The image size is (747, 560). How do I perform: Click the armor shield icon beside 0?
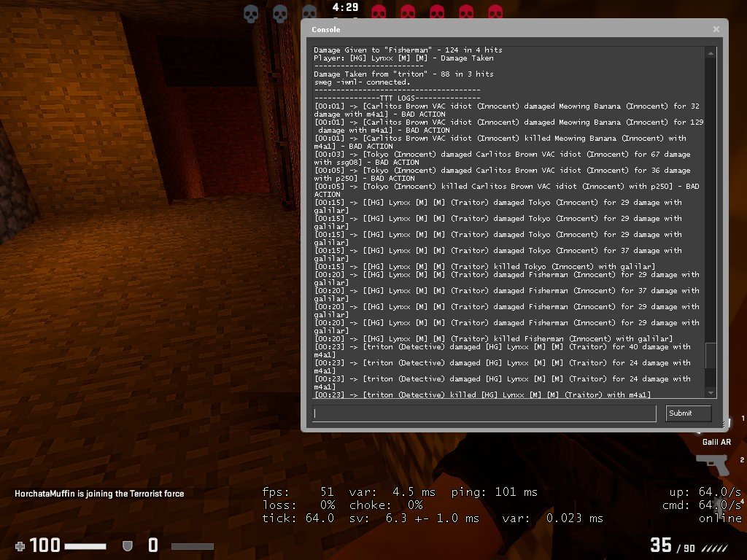[127, 545]
